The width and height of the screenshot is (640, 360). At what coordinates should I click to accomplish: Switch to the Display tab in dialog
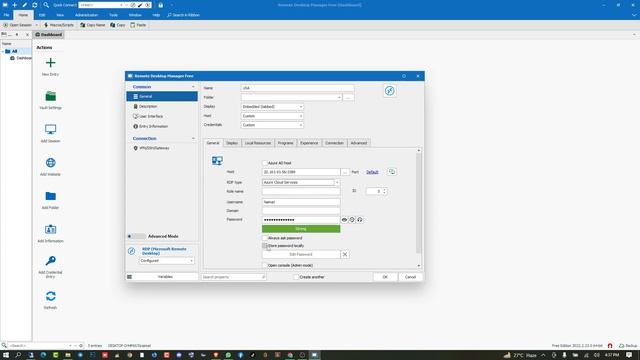pyautogui.click(x=232, y=143)
